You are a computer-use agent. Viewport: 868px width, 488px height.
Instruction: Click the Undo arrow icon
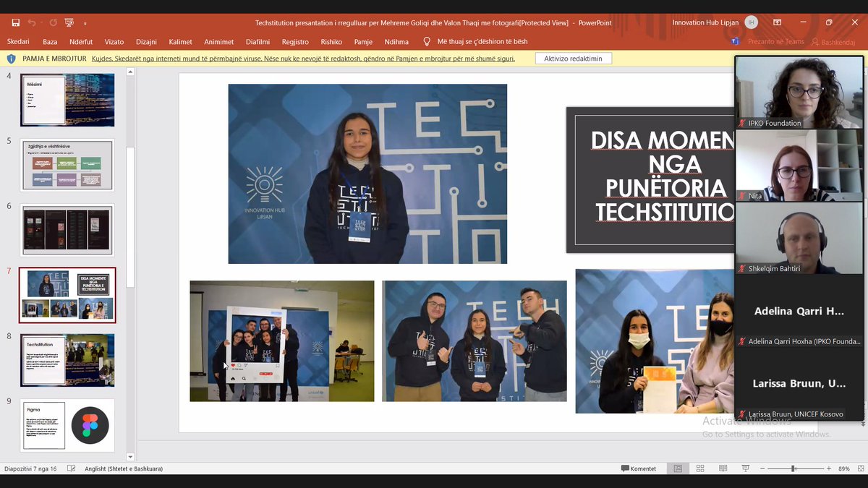32,22
